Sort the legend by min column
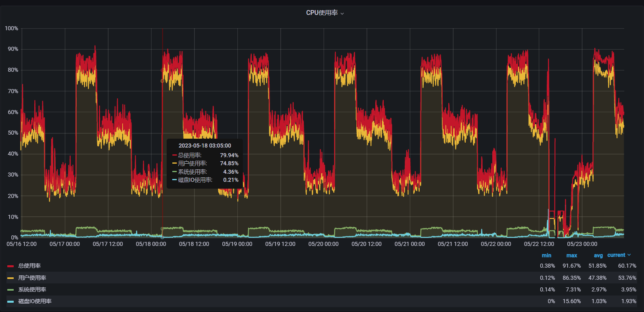This screenshot has height=312, width=644. (546, 256)
